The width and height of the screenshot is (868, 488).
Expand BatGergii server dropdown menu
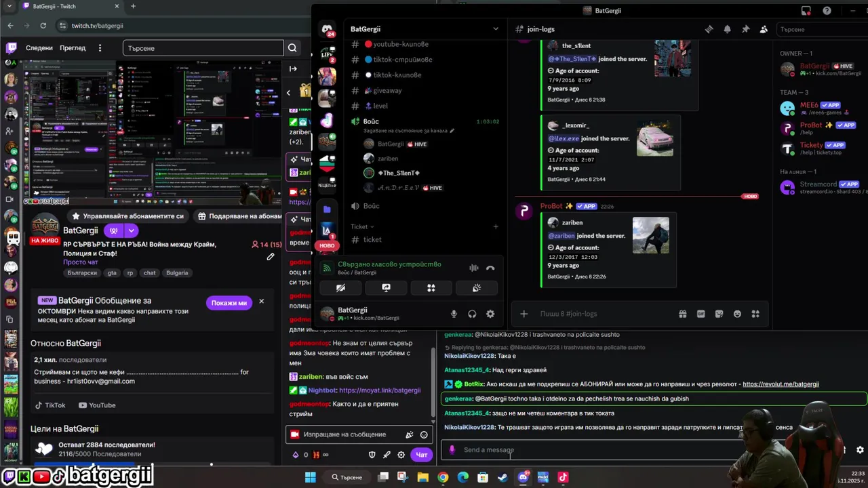[x=495, y=29]
